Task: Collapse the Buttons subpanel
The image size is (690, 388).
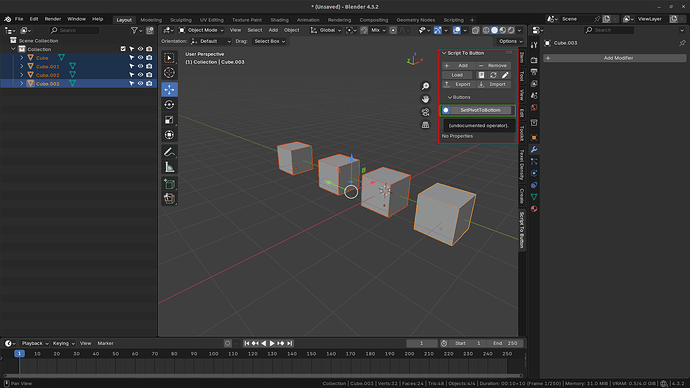Action: pos(450,97)
